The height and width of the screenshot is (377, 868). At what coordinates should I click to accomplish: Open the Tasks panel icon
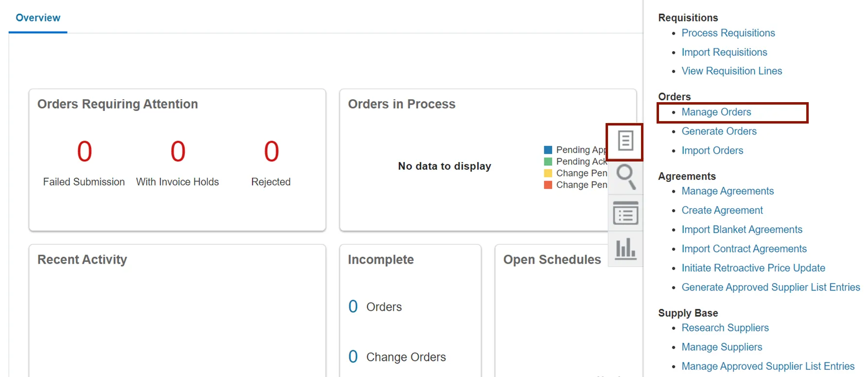coord(625,142)
